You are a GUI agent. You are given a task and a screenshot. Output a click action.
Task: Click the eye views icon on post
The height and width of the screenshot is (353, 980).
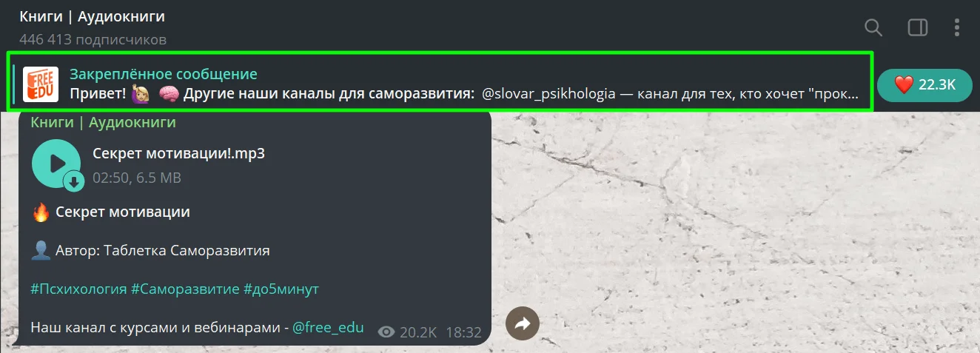(x=386, y=332)
